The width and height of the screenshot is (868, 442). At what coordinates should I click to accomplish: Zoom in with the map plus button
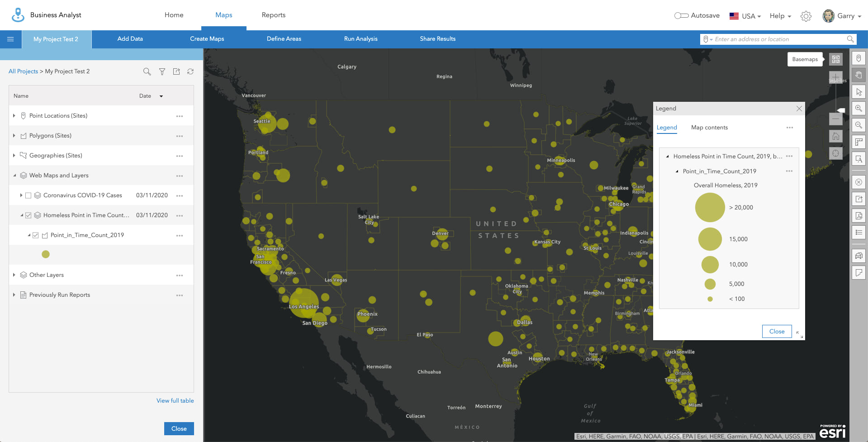[835, 77]
